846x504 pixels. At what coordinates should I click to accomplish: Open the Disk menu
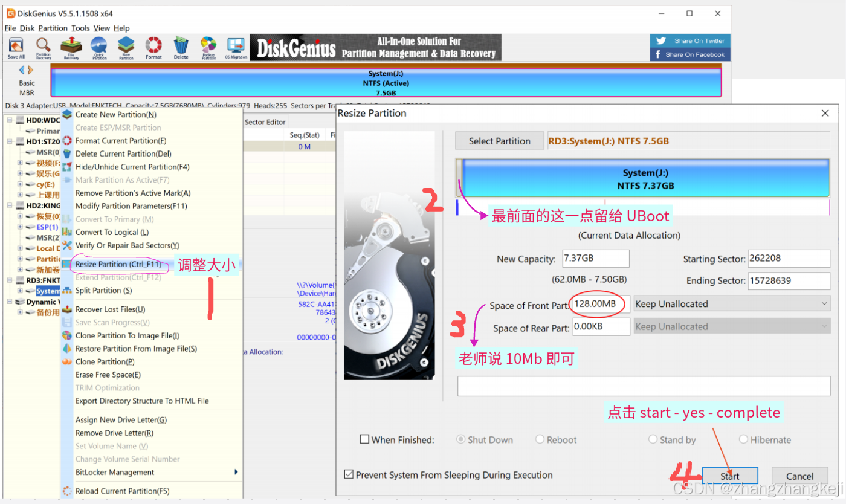click(x=27, y=28)
